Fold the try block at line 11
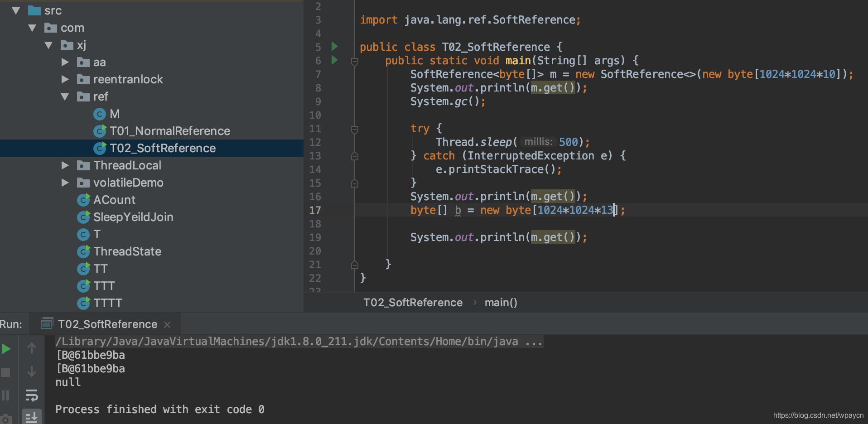The image size is (868, 424). click(x=355, y=130)
